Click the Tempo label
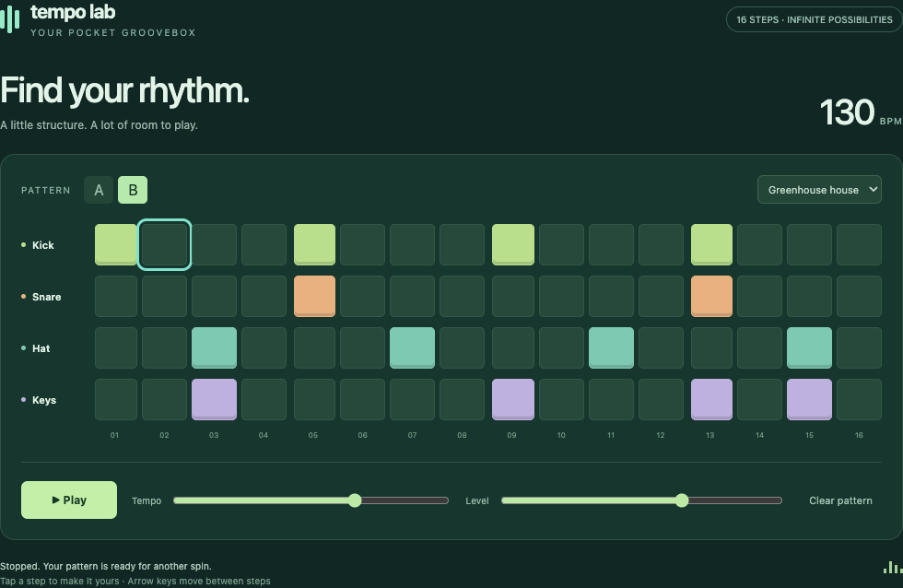903x588 pixels. (147, 501)
